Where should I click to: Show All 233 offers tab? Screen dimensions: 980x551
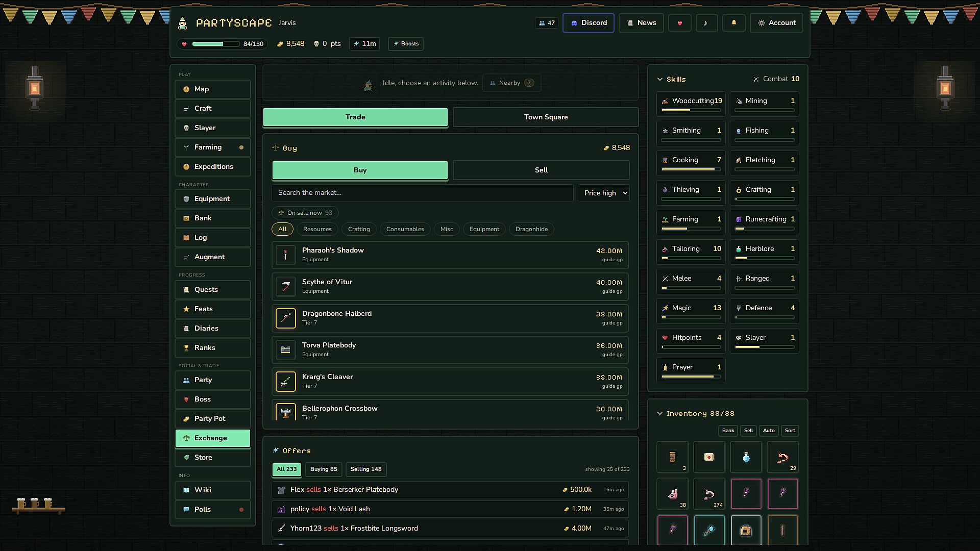286,469
